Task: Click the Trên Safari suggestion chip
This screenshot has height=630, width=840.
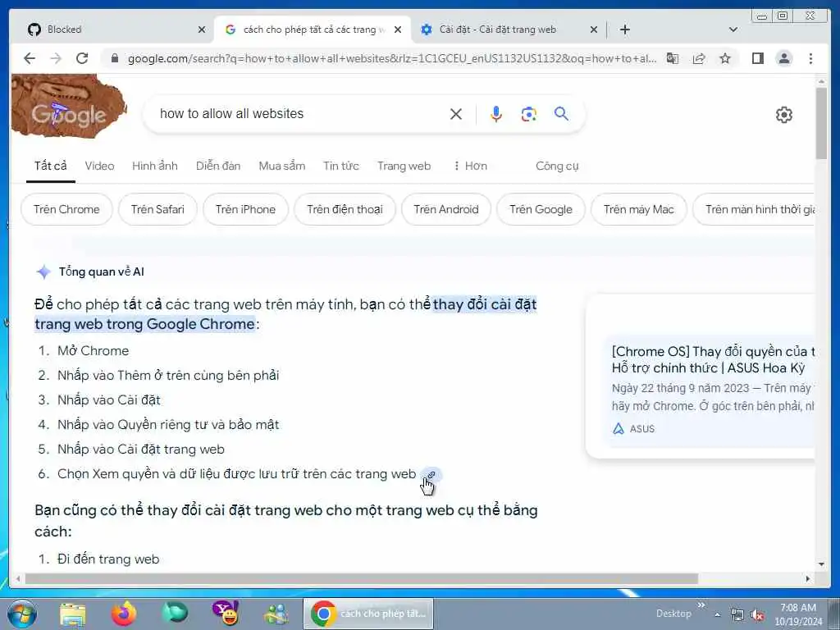Action: [x=157, y=209]
